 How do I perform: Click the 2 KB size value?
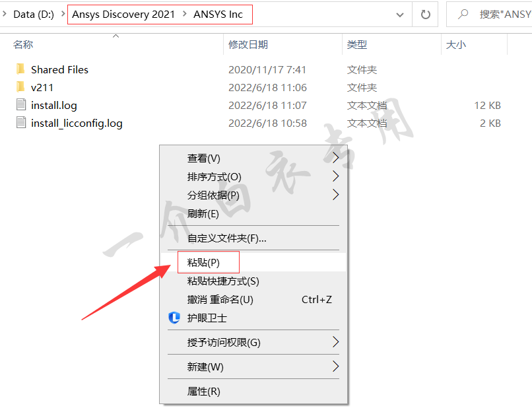(490, 123)
